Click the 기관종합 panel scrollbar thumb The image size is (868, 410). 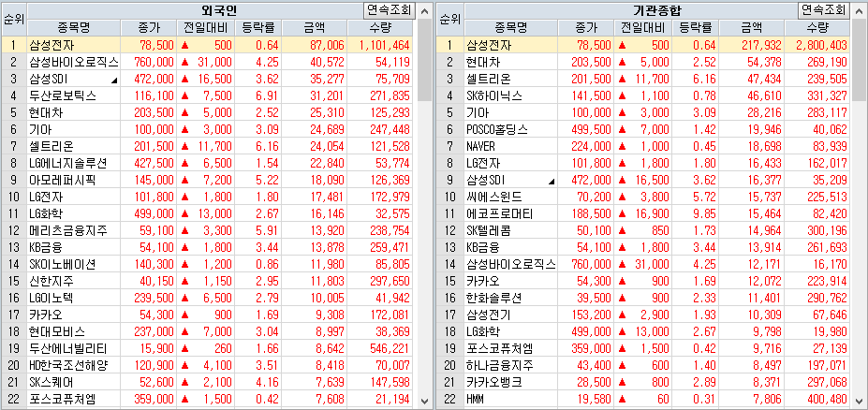(x=861, y=60)
